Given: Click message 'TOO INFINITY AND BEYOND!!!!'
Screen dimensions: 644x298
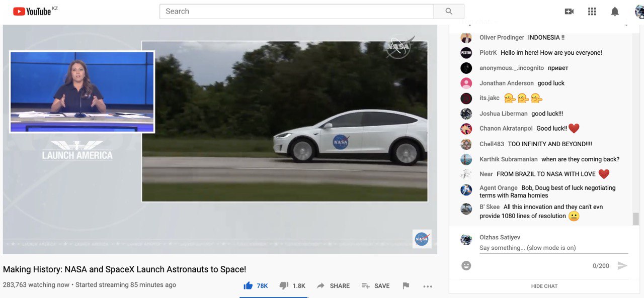Looking at the screenshot, I should (550, 144).
